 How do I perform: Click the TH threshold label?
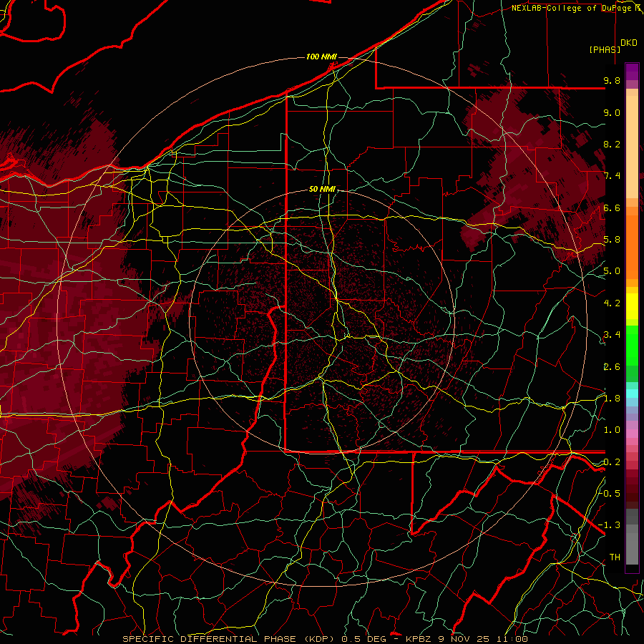pos(615,557)
